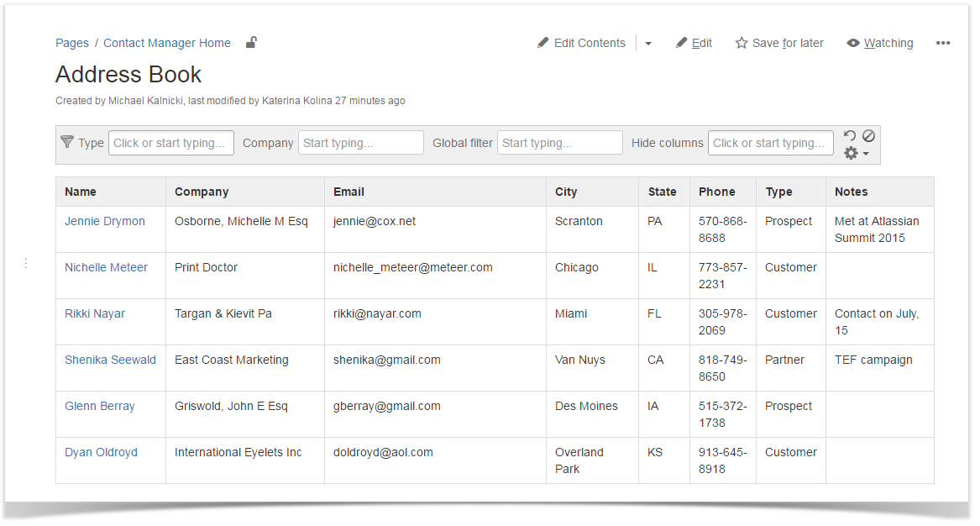Open the Dyan Oldroyd contact link
The width and height of the screenshot is (980, 526).
102,452
